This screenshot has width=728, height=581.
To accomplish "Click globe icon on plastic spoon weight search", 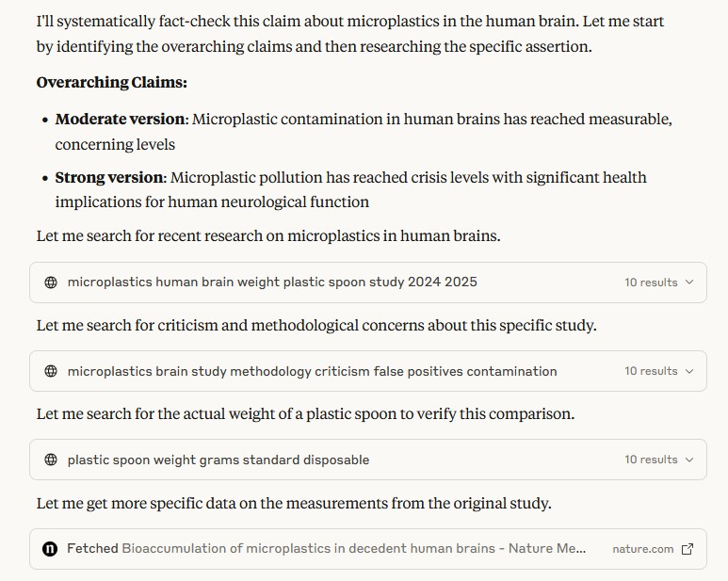I will (51, 460).
